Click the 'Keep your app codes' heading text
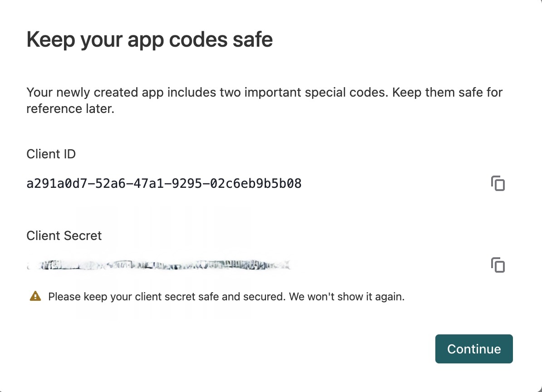 pyautogui.click(x=127, y=40)
